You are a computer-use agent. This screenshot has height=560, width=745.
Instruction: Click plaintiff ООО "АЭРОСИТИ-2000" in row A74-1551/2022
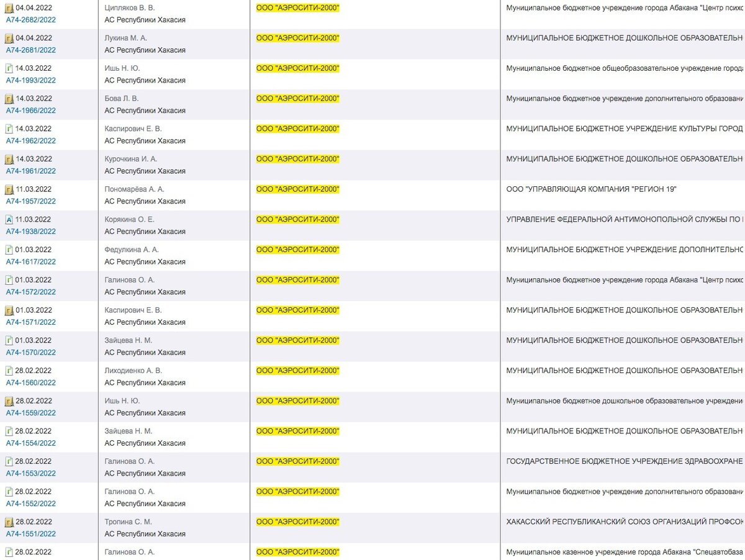(298, 523)
